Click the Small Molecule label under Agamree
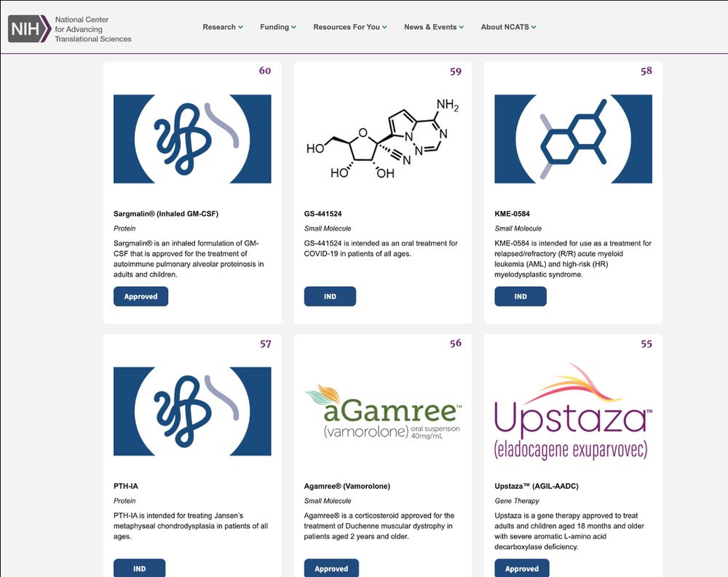Screen dimensions: 728x577 [328, 501]
